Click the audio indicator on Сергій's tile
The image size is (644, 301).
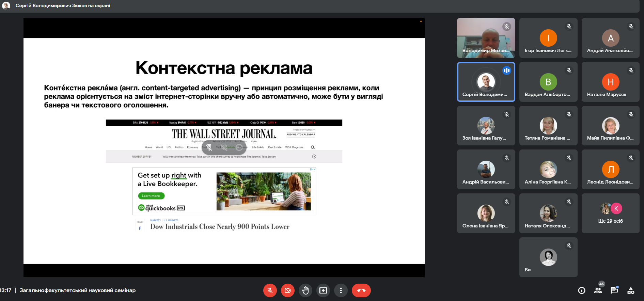(x=507, y=70)
